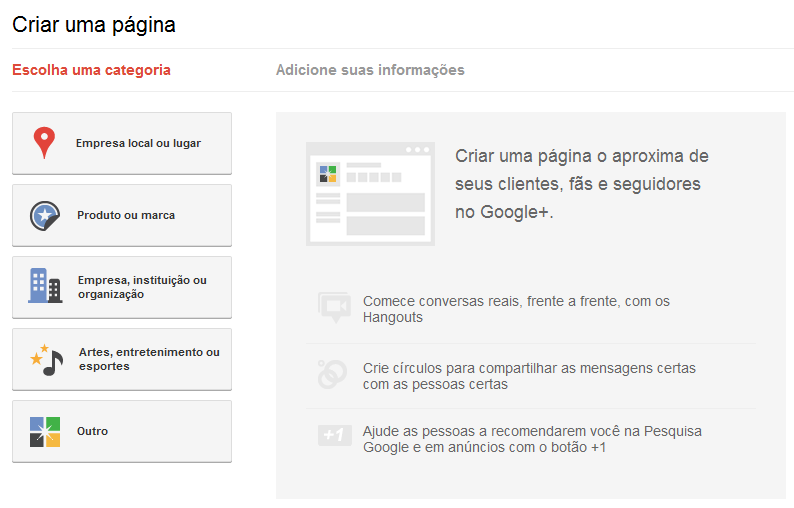Image resolution: width=794 pixels, height=508 pixels.
Task: Click the blue office building icon
Action: coord(45,286)
